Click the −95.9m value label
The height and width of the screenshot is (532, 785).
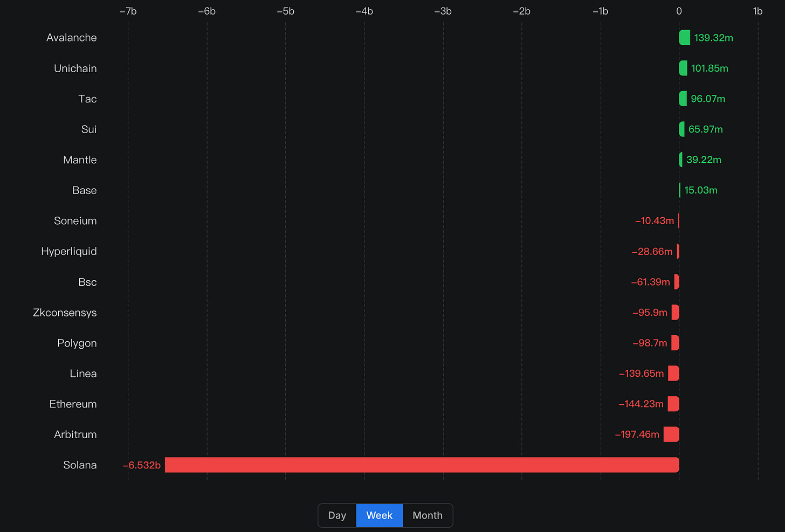pos(650,313)
